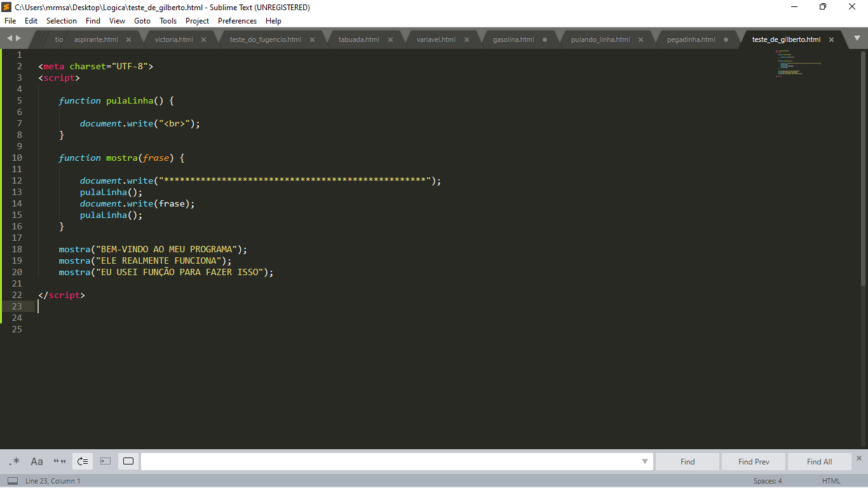The width and height of the screenshot is (868, 488).
Task: Click Line 23, Column 1 in status bar
Action: (x=53, y=481)
